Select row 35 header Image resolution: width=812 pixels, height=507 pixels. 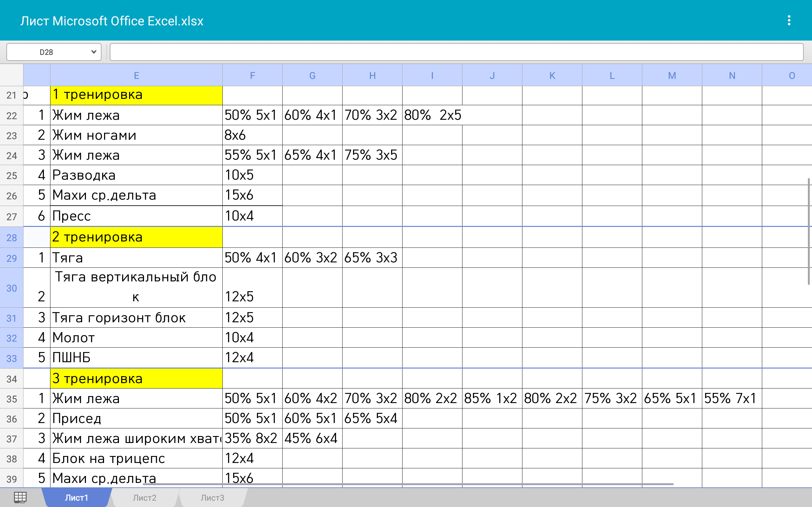(11, 399)
